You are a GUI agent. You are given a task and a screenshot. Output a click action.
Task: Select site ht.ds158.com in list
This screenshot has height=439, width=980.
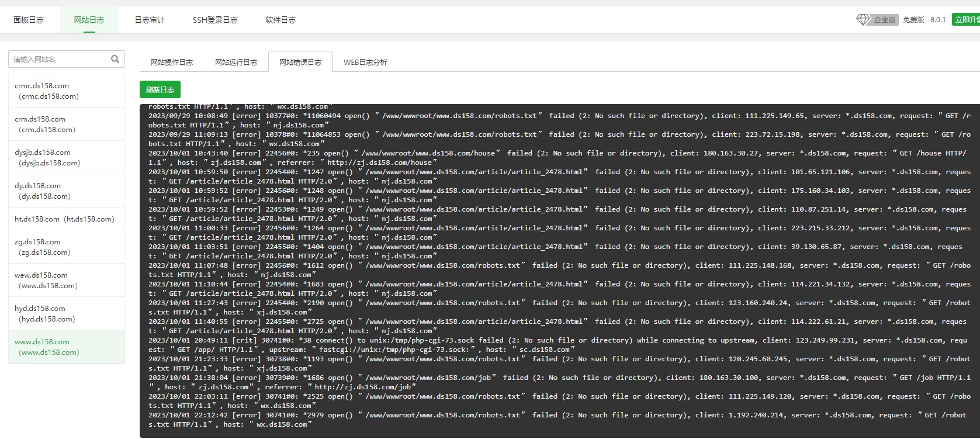[x=67, y=219]
